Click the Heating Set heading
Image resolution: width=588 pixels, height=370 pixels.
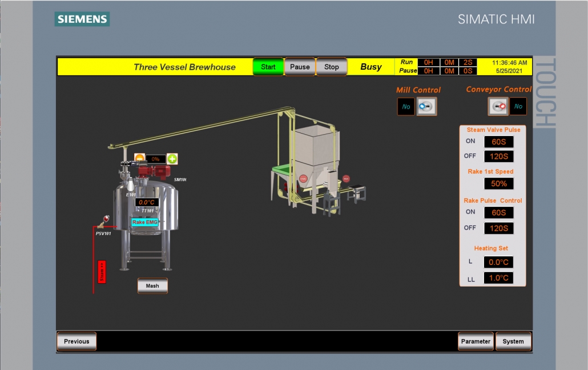(x=491, y=248)
